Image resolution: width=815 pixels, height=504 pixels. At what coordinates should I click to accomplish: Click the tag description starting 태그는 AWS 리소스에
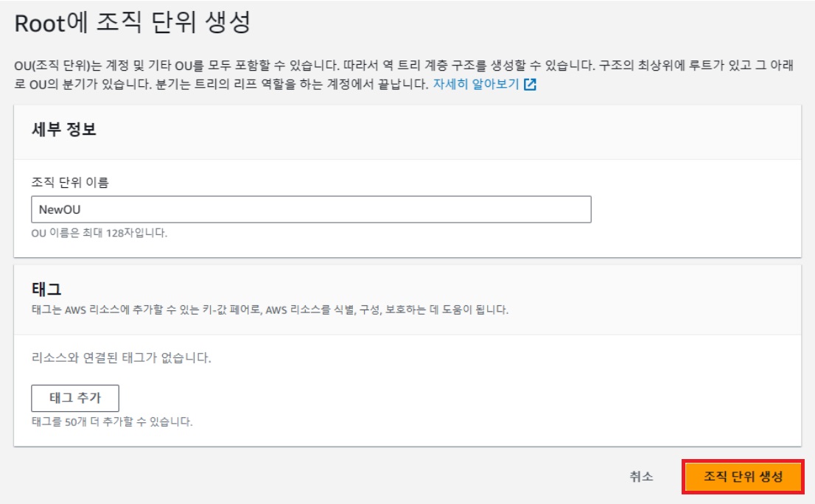pos(270,309)
